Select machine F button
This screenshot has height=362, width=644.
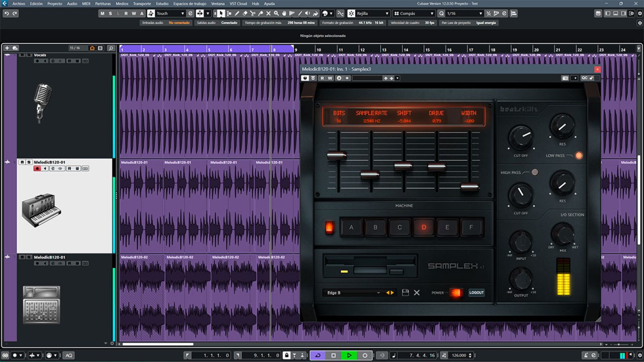pos(471,228)
